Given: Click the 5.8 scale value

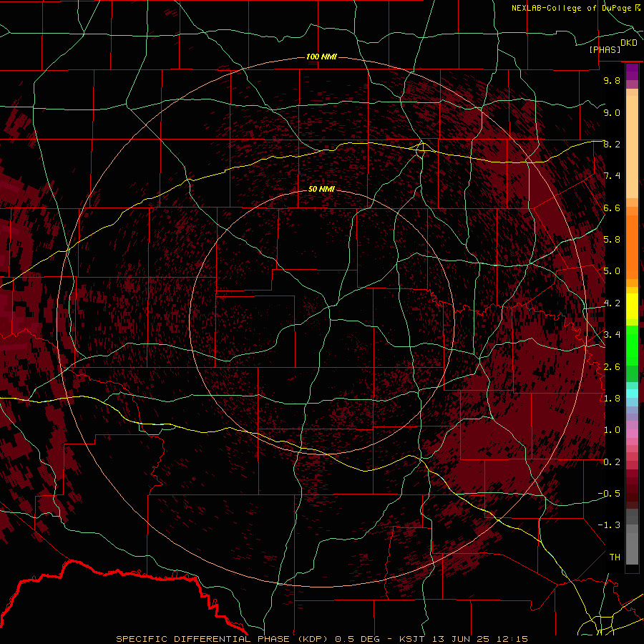Looking at the screenshot, I should 612,240.
